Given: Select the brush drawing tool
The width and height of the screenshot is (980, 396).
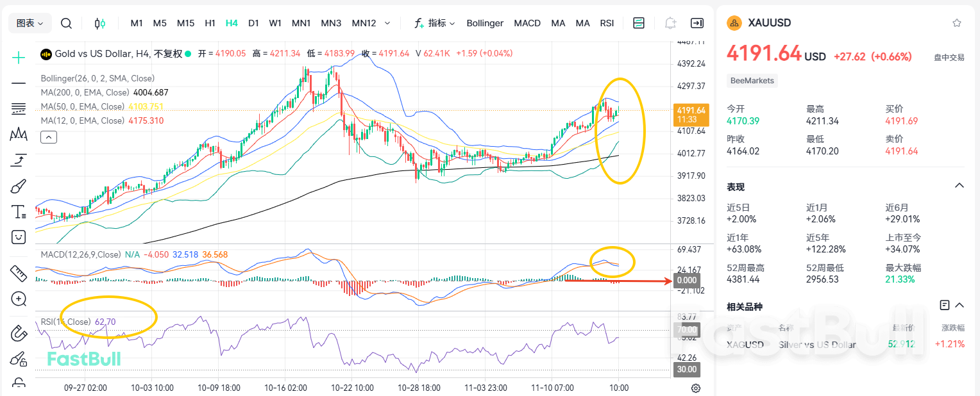Looking at the screenshot, I should [x=18, y=186].
